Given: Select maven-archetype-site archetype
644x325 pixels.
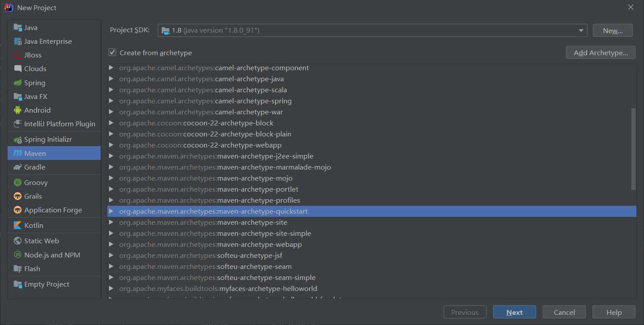Looking at the screenshot, I should tap(372, 222).
